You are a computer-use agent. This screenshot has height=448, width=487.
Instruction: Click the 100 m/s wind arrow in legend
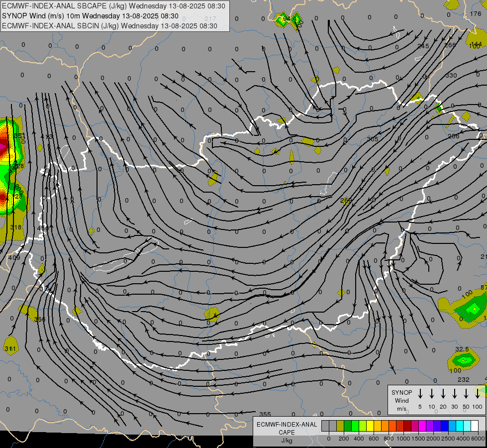478,394
